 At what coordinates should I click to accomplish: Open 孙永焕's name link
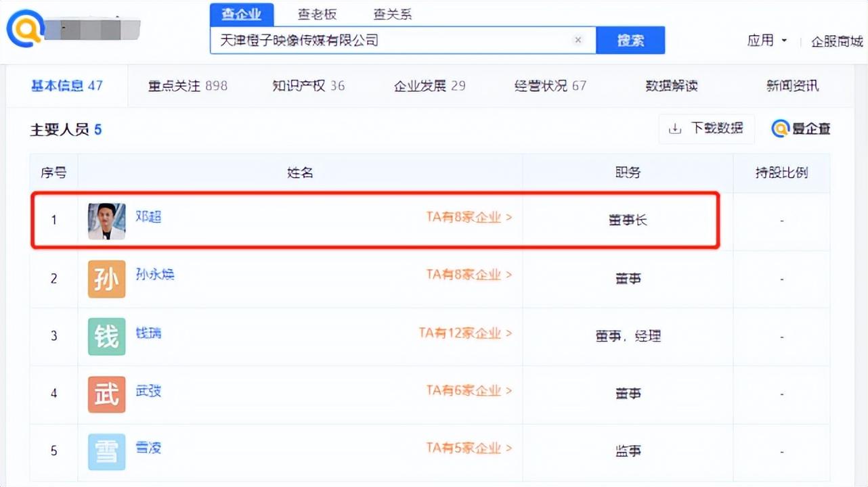[155, 275]
